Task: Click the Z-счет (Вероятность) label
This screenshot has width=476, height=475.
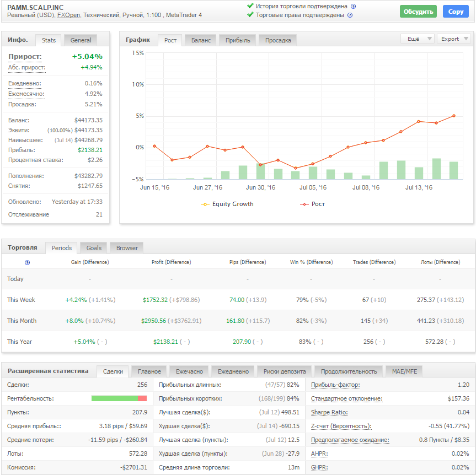Action: pos(341,426)
